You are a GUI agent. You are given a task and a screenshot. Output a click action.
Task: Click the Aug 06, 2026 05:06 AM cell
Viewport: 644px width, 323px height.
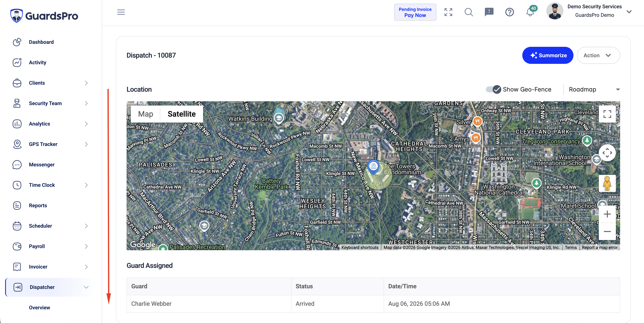(502, 304)
